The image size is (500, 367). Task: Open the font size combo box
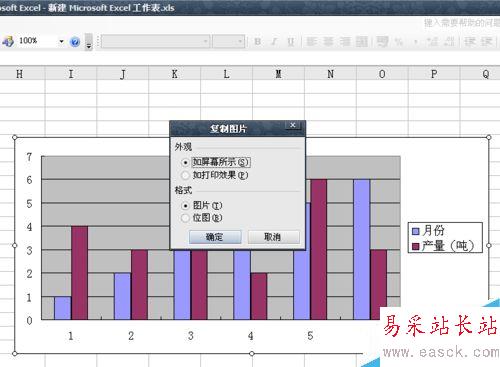coord(229,42)
